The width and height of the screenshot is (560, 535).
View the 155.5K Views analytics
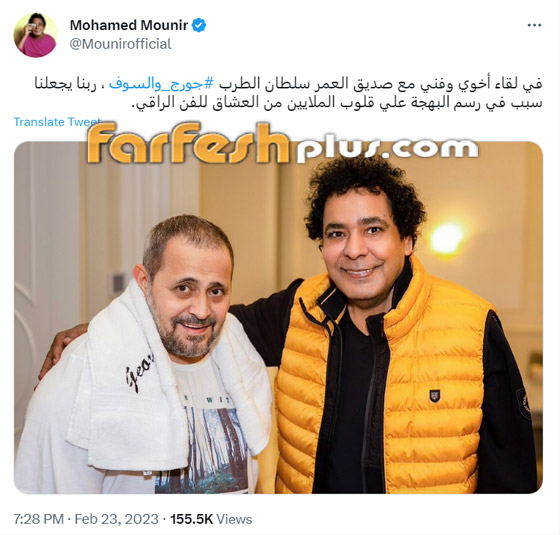pyautogui.click(x=211, y=519)
